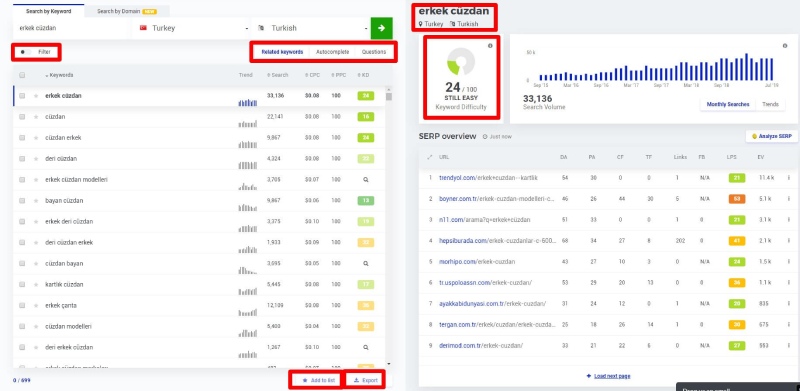Star the 'erkek çanta' keyword
The width and height of the screenshot is (800, 391).
pos(36,305)
